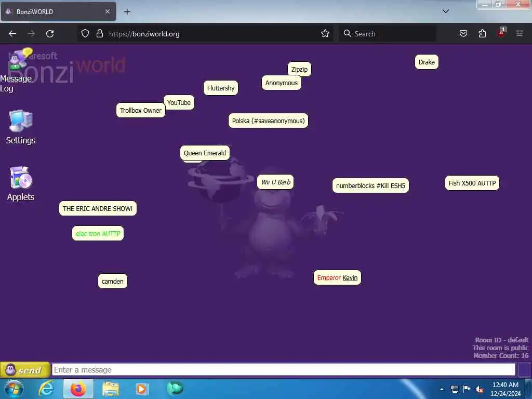The image size is (532, 399).
Task: Click the Bonzi send button
Action: click(x=25, y=370)
